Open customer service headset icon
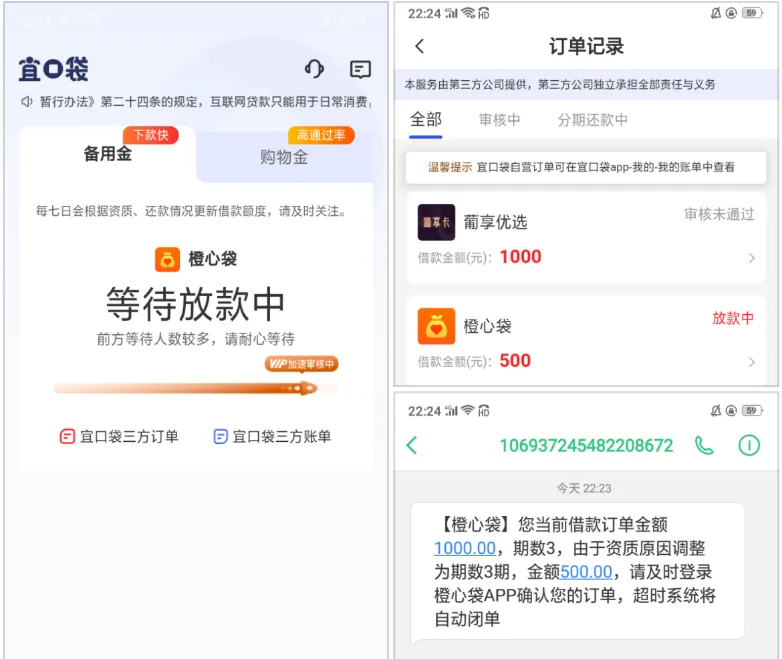Image resolution: width=782 pixels, height=659 pixels. tap(315, 69)
